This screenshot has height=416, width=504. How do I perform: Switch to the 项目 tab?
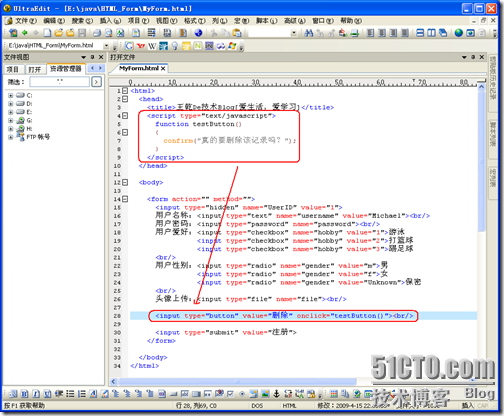click(13, 69)
